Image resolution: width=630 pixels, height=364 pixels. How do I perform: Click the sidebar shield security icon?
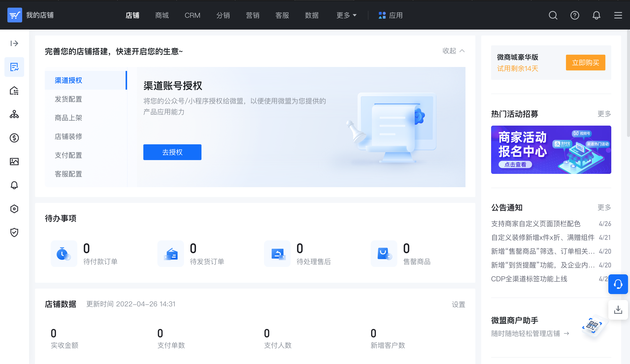point(14,232)
